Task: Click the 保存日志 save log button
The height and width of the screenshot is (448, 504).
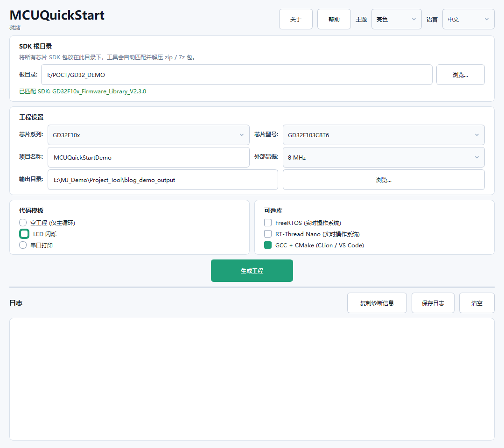Action: point(433,303)
